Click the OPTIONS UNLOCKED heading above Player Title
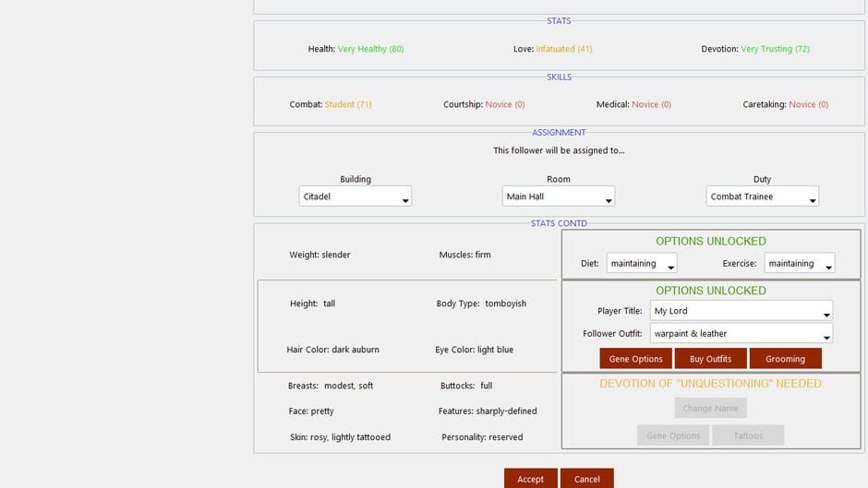 click(x=711, y=291)
